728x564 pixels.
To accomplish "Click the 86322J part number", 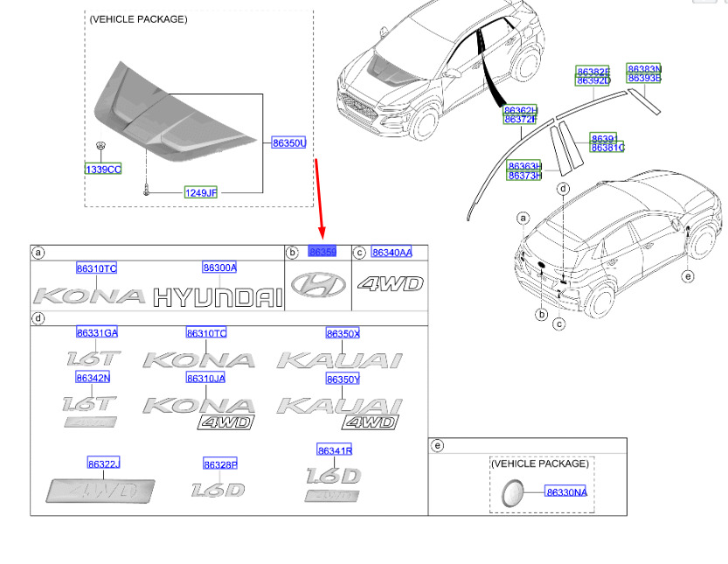I will click(103, 463).
